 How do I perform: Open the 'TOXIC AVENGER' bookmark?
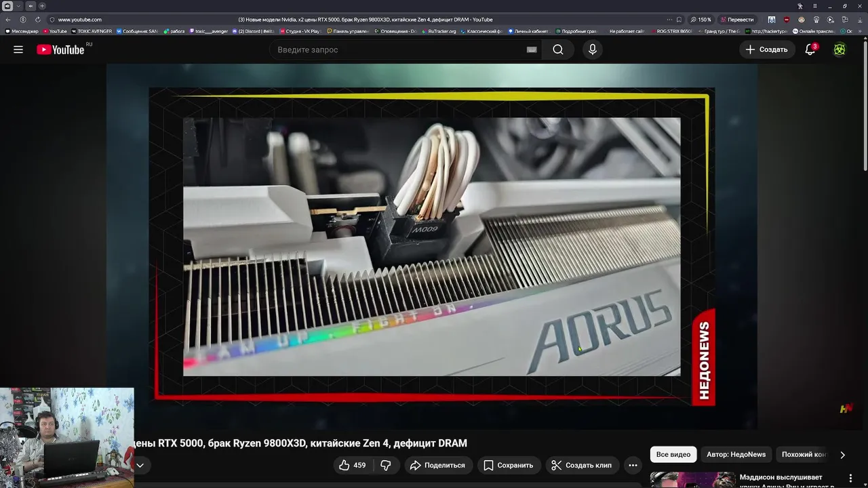92,31
